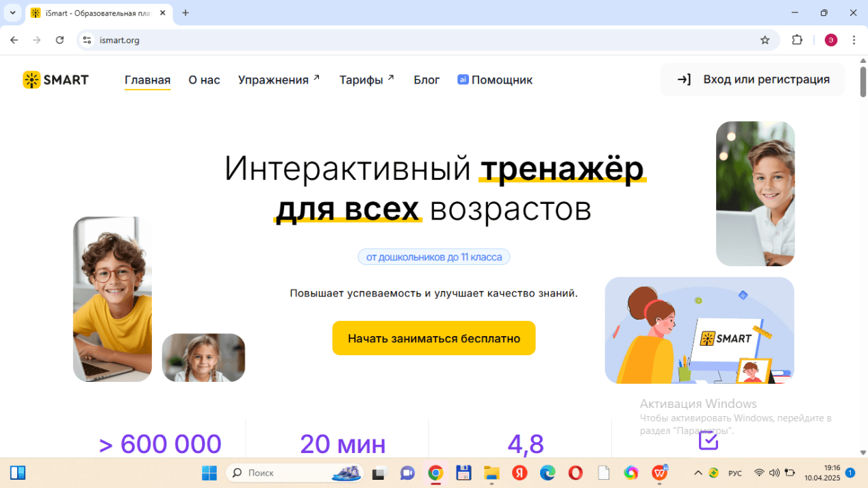Image resolution: width=868 pixels, height=488 pixels.
Task: Open the clock and date flyout
Action: click(822, 473)
